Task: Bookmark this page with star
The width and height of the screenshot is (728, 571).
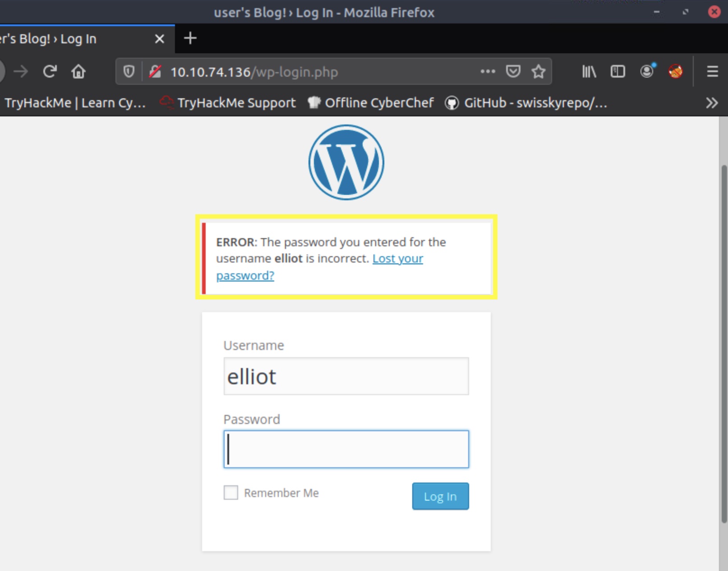Action: tap(538, 71)
